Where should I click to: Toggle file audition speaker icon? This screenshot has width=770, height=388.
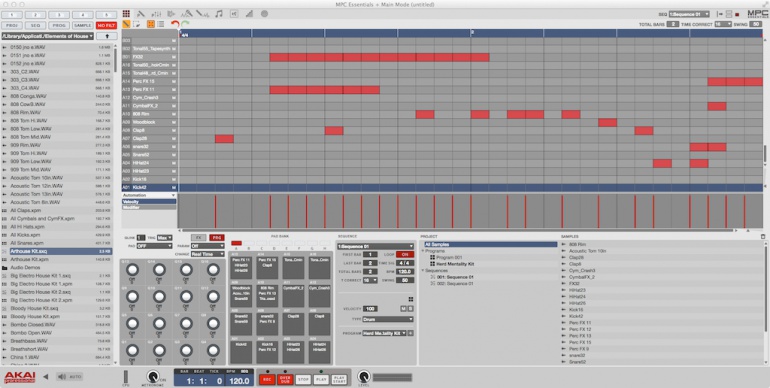click(x=62, y=377)
